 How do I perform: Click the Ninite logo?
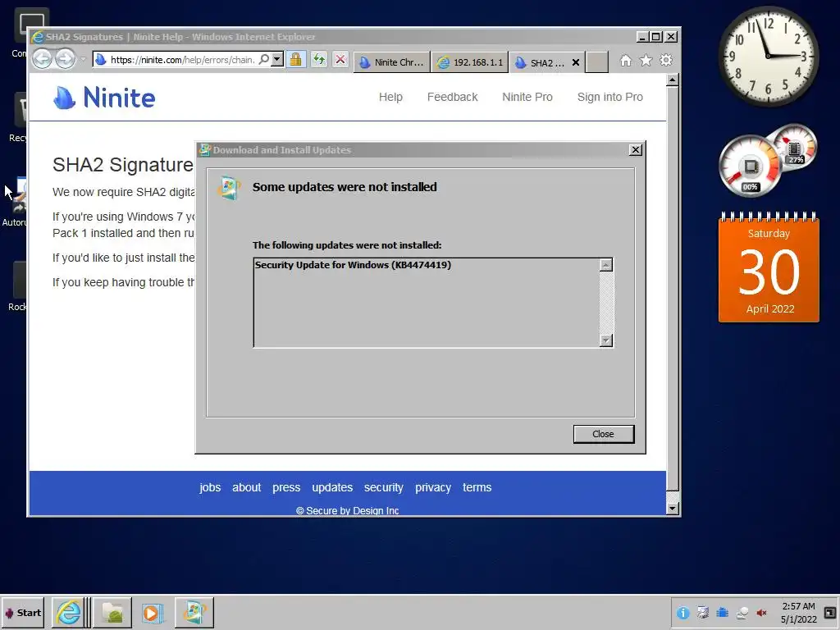[104, 98]
